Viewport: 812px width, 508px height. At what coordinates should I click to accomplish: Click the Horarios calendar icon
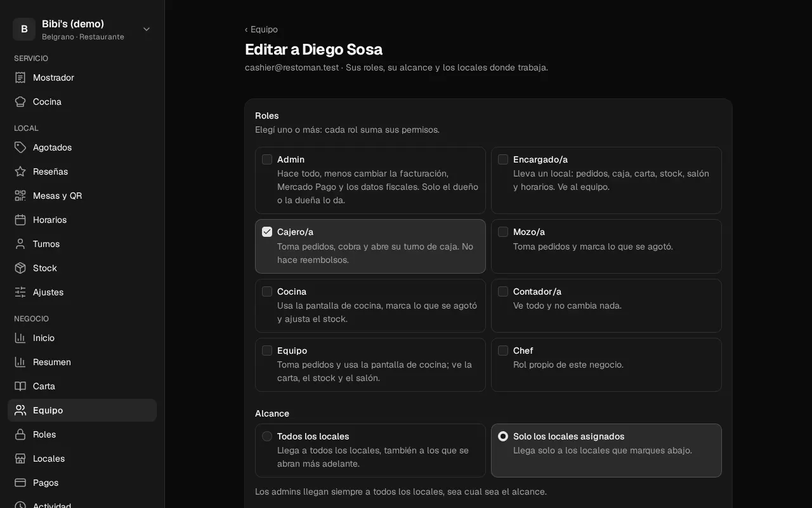pos(20,220)
